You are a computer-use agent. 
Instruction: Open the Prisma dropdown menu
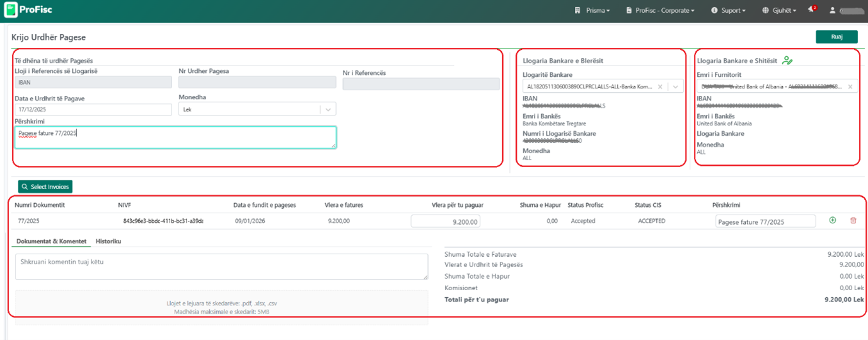click(592, 11)
